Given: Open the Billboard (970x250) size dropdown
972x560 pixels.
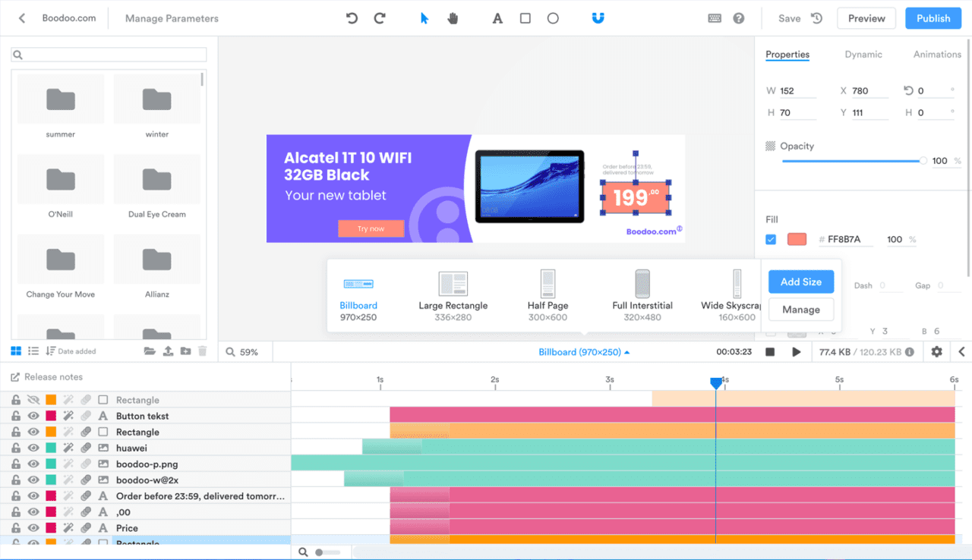Looking at the screenshot, I should [584, 351].
